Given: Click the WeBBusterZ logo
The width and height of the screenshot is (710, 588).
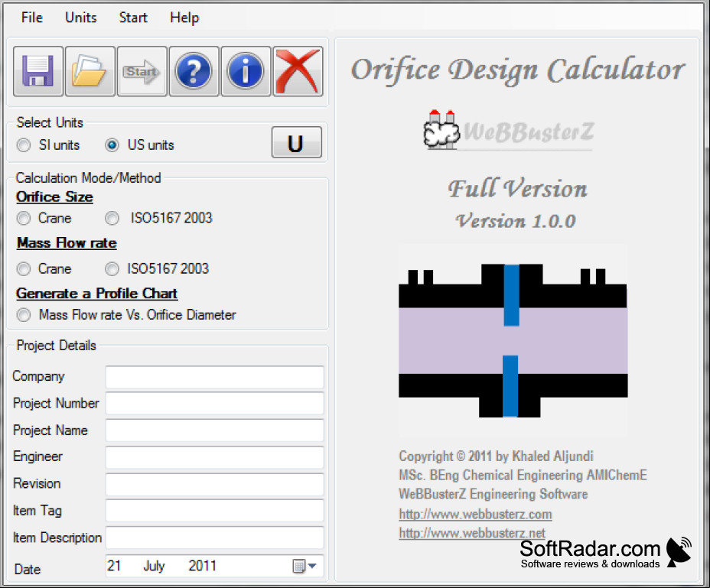Looking at the screenshot, I should tap(509, 131).
